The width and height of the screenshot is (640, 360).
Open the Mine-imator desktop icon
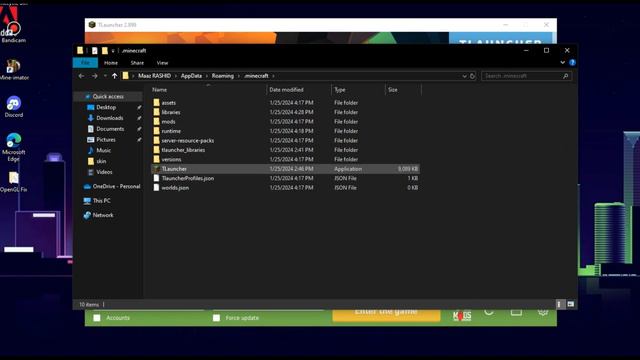point(13,69)
